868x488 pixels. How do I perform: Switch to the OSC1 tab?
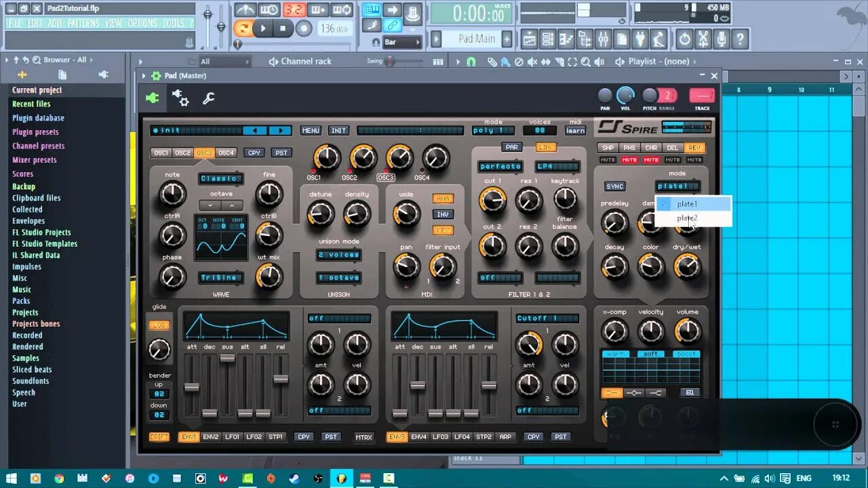(x=161, y=153)
